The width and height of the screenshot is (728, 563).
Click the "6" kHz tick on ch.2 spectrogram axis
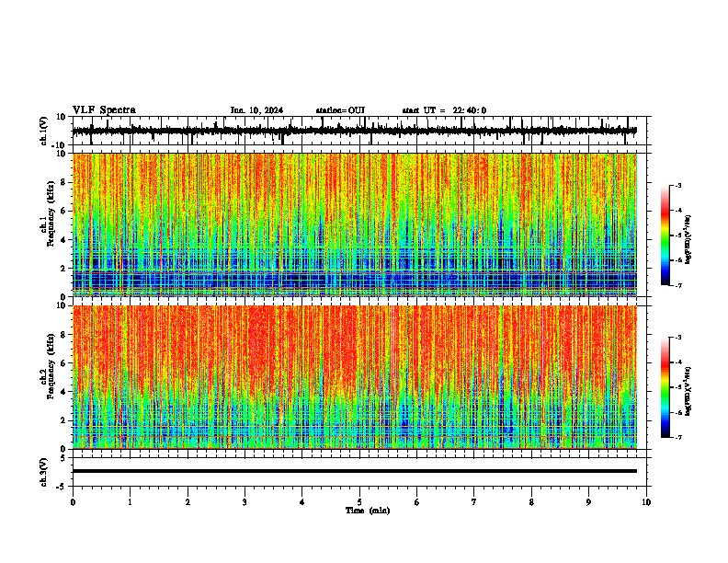coord(63,362)
